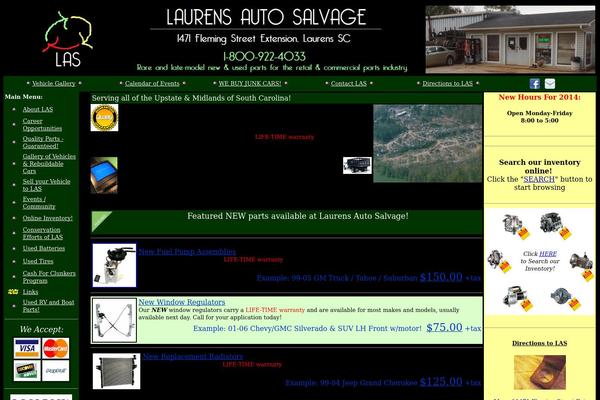Open Links in main menu
Screen dimensions: 600x400
30,292
